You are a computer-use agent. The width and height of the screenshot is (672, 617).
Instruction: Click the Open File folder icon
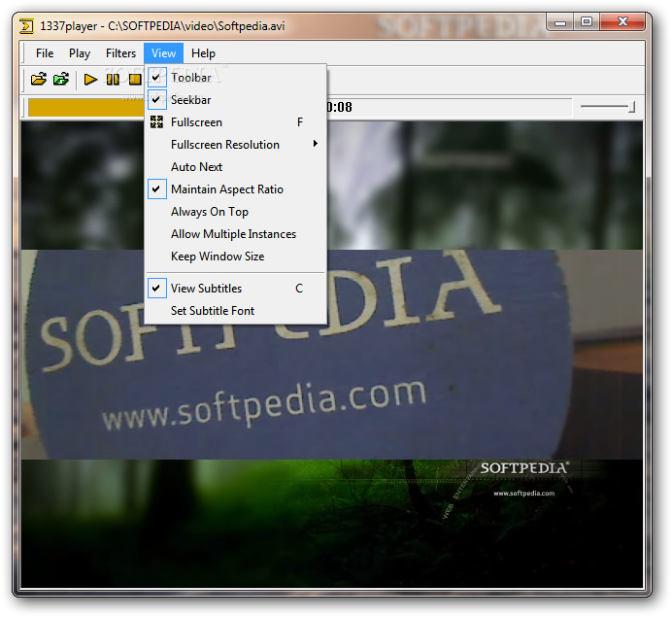pos(39,80)
